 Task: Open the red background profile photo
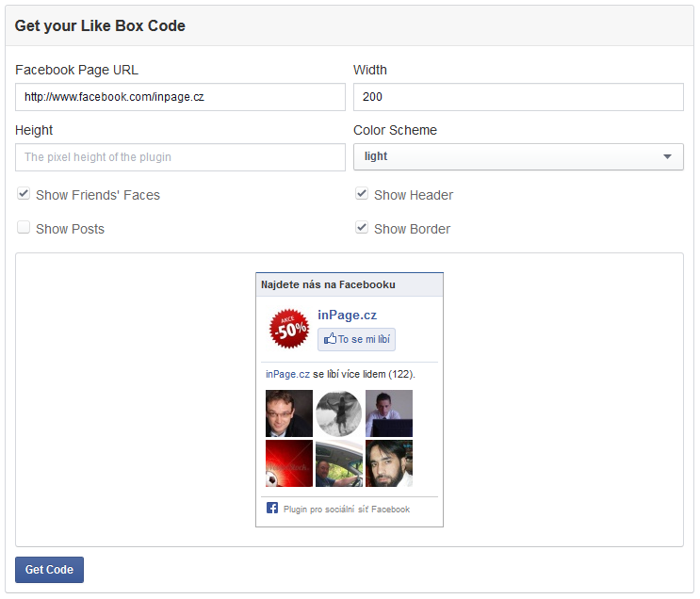289,463
